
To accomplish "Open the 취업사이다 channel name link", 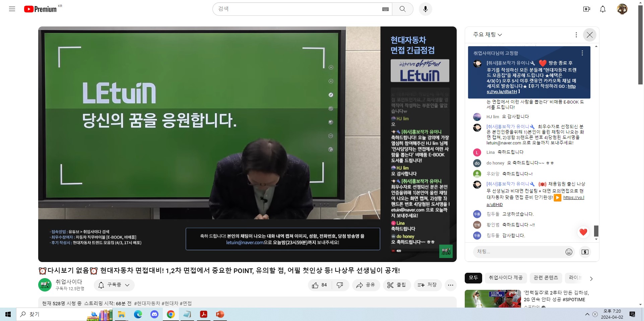I will (x=69, y=282).
